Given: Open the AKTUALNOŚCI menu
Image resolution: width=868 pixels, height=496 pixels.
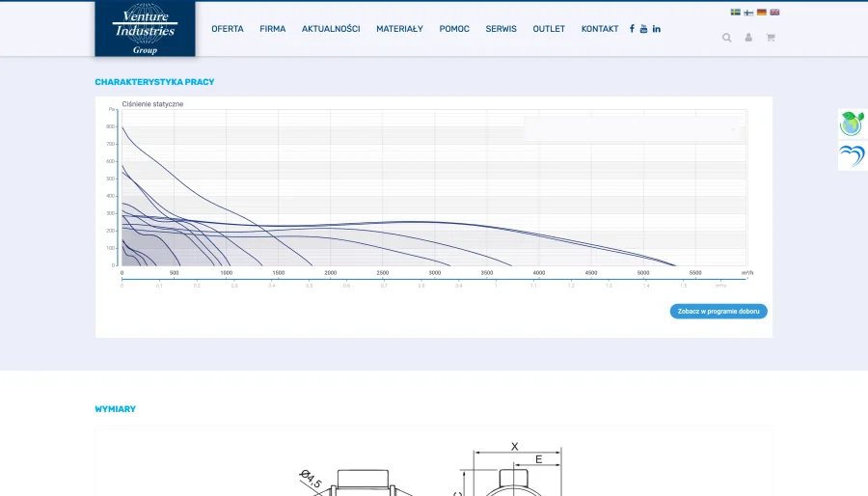Looking at the screenshot, I should (x=331, y=29).
